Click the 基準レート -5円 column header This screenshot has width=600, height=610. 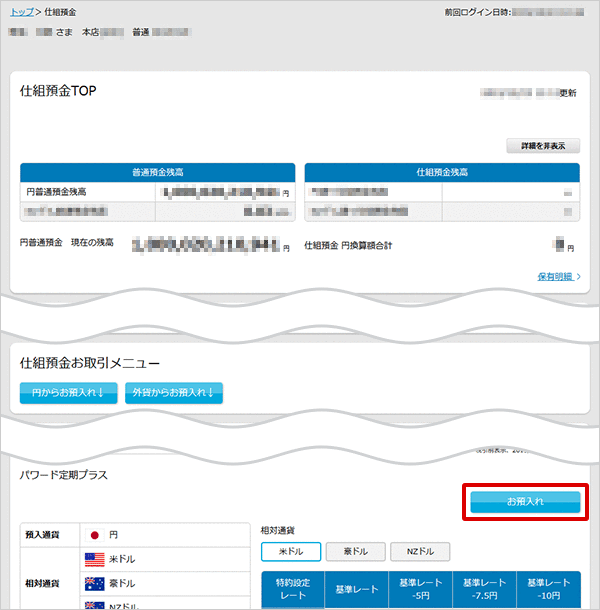[420, 589]
